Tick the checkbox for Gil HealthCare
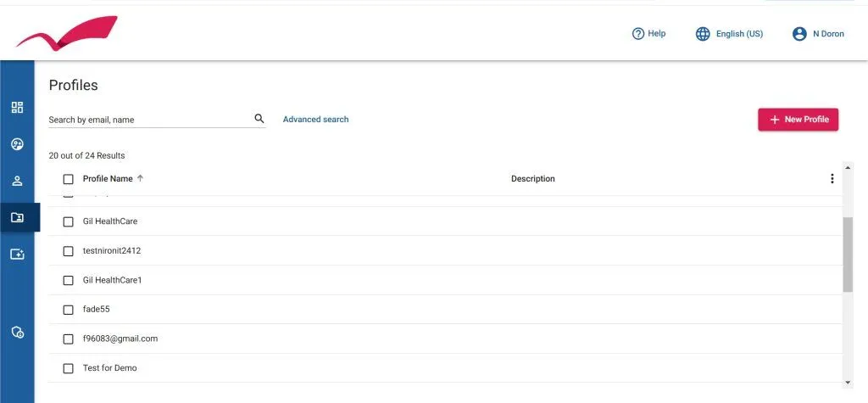 (69, 221)
